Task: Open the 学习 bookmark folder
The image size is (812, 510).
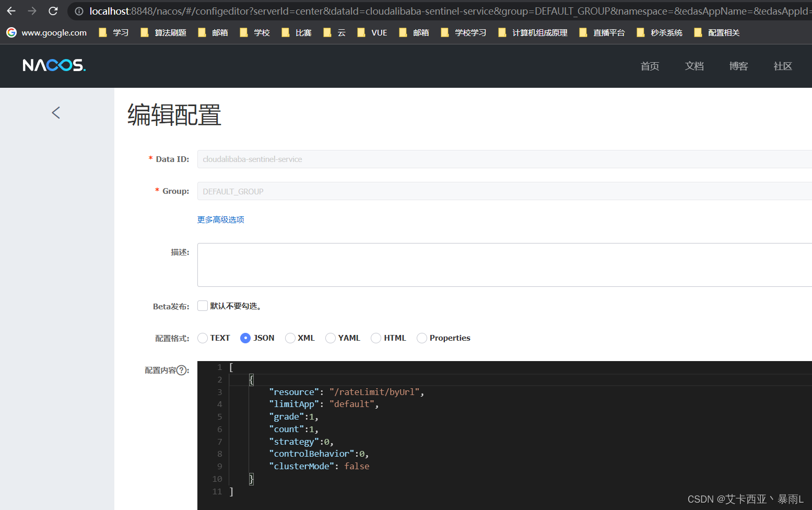Action: (114, 32)
